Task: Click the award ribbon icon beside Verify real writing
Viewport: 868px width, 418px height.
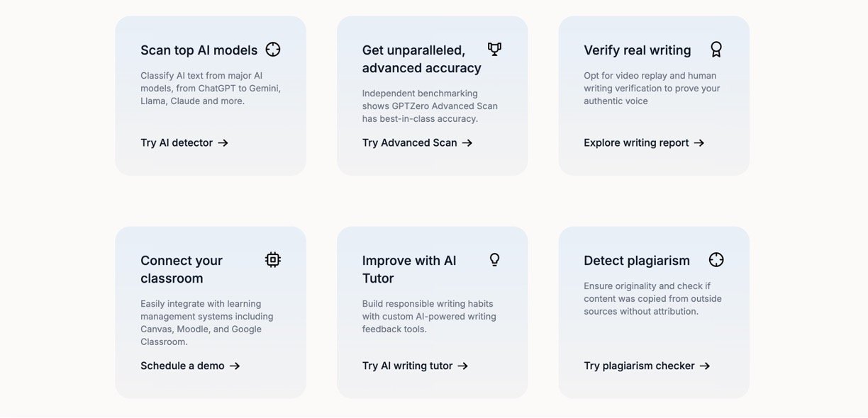Action: pyautogui.click(x=716, y=49)
